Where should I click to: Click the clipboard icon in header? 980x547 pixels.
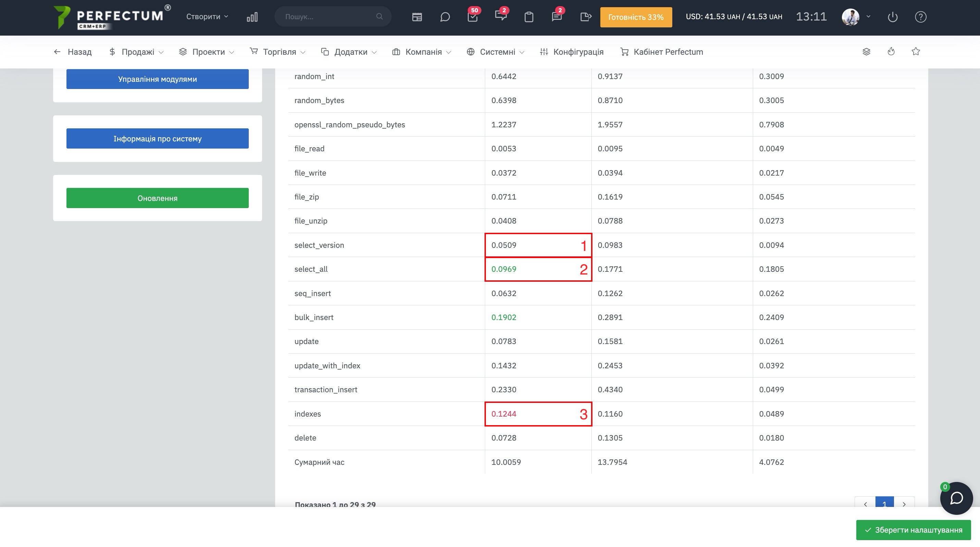[x=529, y=17]
